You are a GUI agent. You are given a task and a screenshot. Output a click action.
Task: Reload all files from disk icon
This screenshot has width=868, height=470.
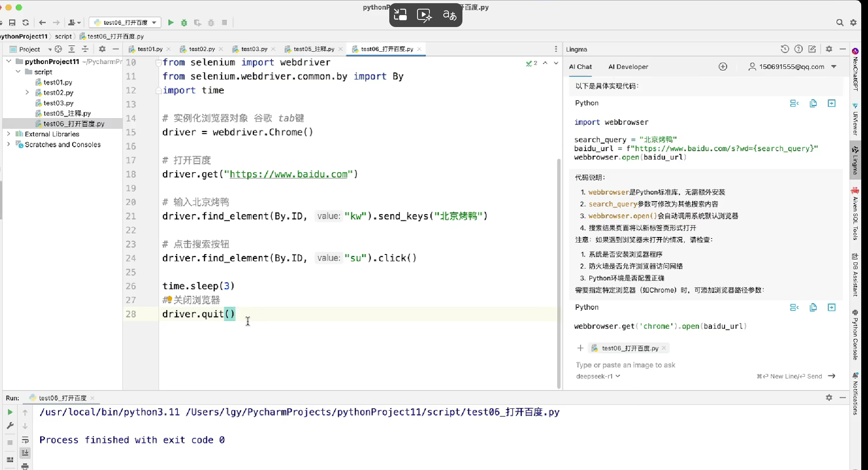(x=26, y=23)
